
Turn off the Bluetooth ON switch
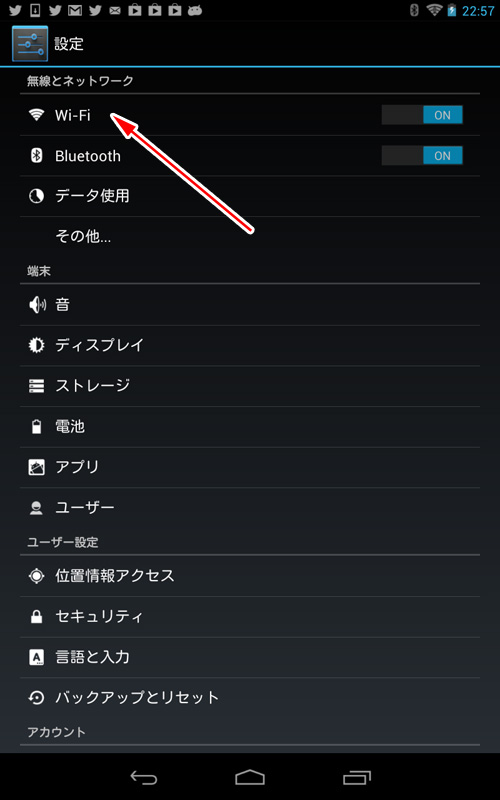[x=422, y=156]
